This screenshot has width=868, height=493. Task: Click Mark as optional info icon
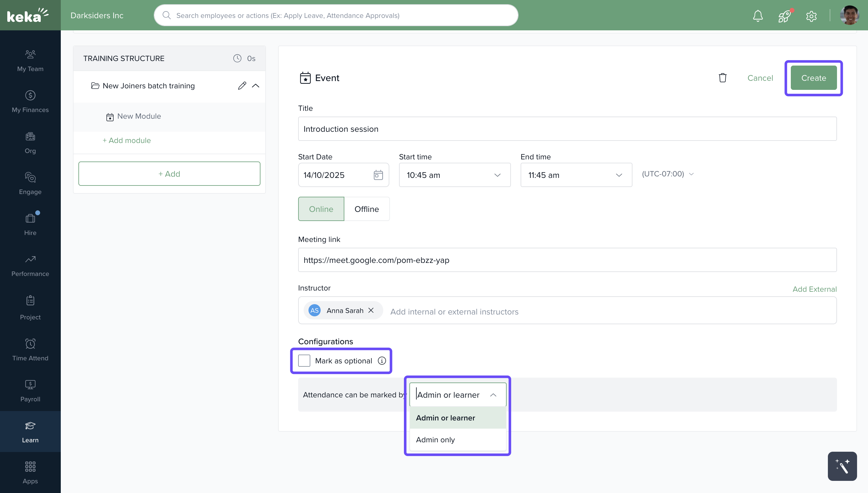382,361
